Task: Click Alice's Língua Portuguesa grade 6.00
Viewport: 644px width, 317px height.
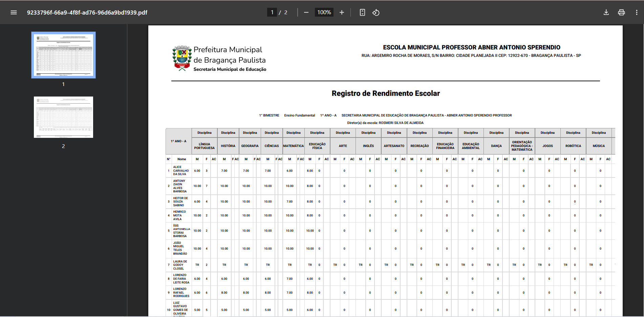Action: [x=197, y=171]
